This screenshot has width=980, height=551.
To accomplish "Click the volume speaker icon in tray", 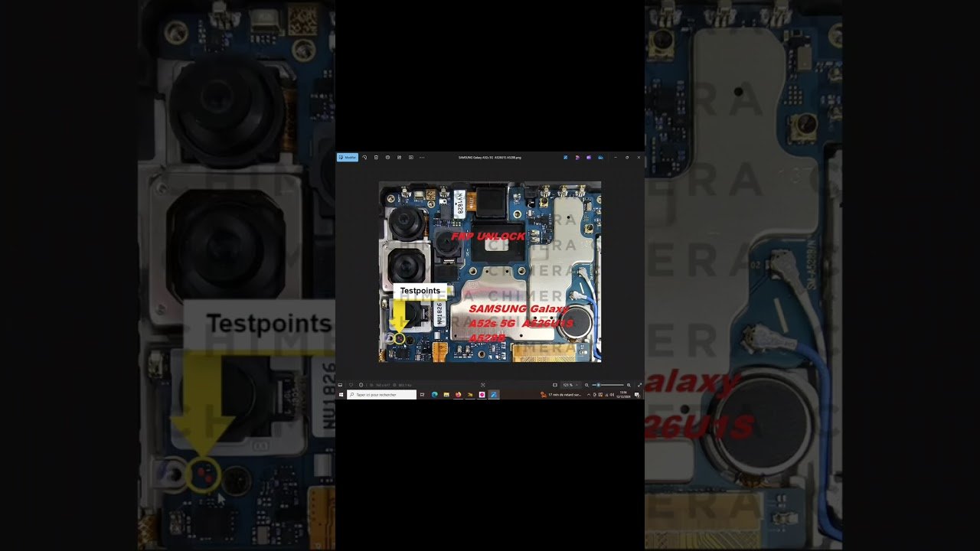I will pos(611,395).
